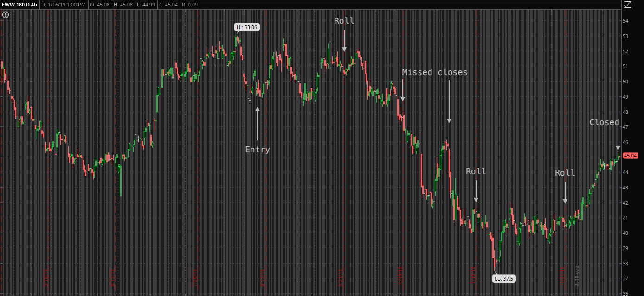
Task: Select the Missed closes annotation
Action: point(435,72)
